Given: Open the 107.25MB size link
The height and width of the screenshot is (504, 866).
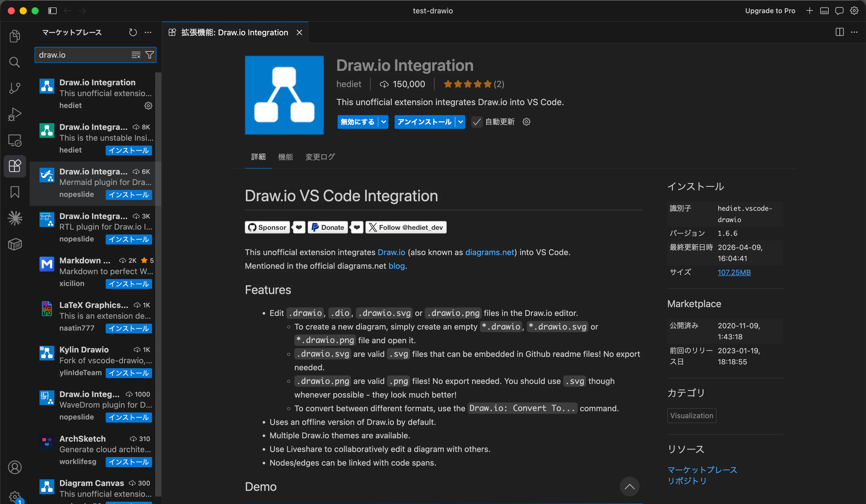Looking at the screenshot, I should click(x=734, y=272).
